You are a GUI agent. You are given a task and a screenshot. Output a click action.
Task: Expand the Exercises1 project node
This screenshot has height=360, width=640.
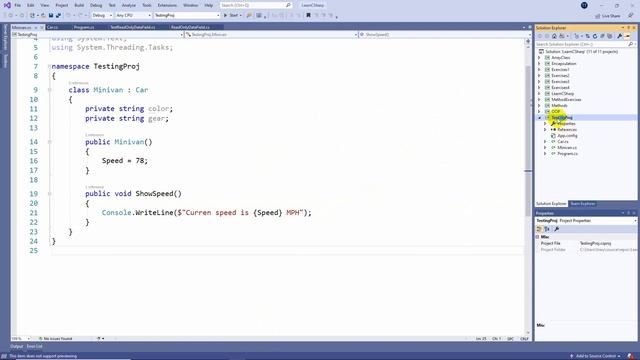tap(539, 70)
